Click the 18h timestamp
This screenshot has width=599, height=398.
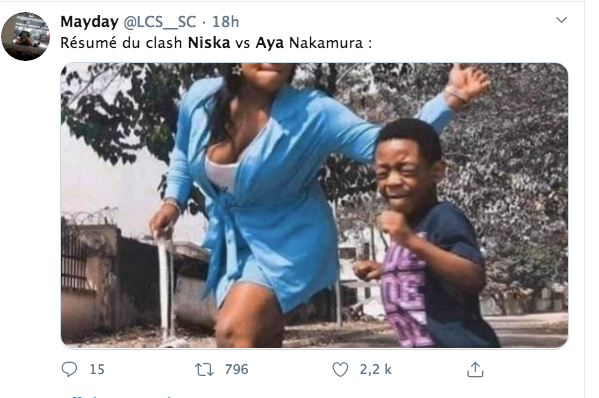[x=225, y=22]
